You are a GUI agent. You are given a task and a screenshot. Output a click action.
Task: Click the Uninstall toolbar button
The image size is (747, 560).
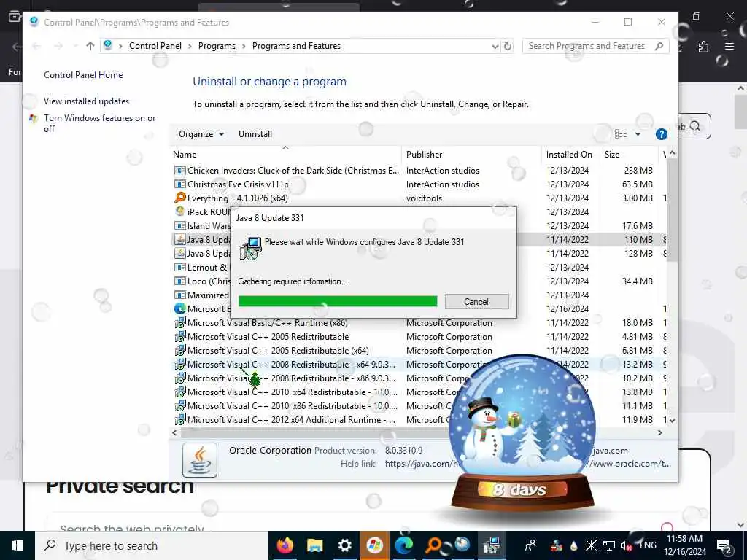click(x=255, y=134)
